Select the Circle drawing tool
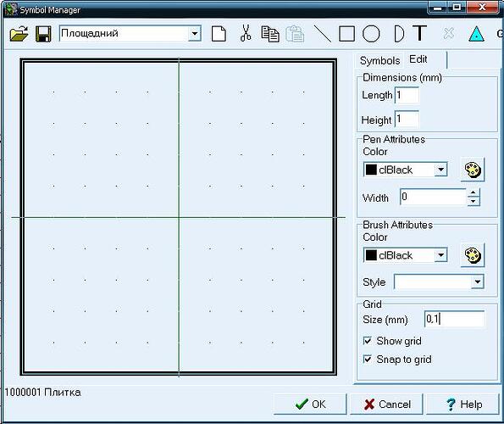 pyautogui.click(x=371, y=33)
